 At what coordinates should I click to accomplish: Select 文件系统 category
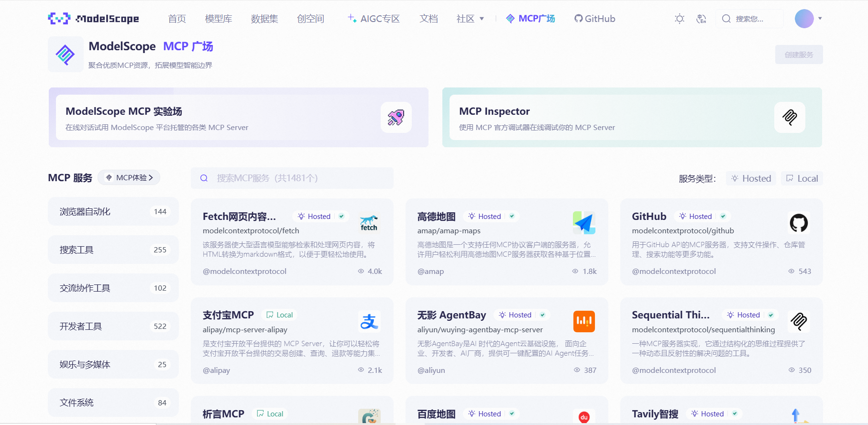tap(113, 403)
